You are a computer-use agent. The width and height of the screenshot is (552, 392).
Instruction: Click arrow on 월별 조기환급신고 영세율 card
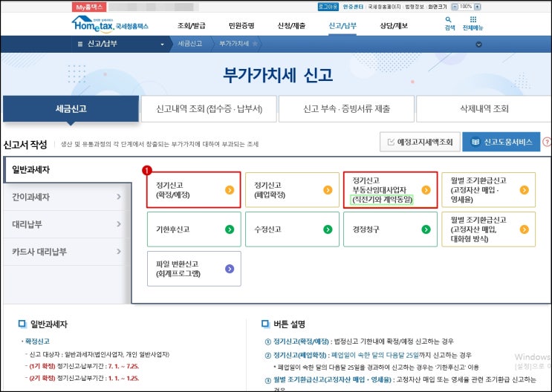coord(525,190)
